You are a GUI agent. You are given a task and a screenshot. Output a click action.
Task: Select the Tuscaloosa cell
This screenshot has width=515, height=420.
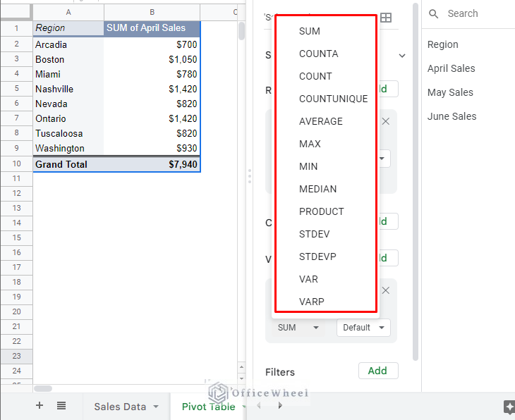(x=68, y=134)
